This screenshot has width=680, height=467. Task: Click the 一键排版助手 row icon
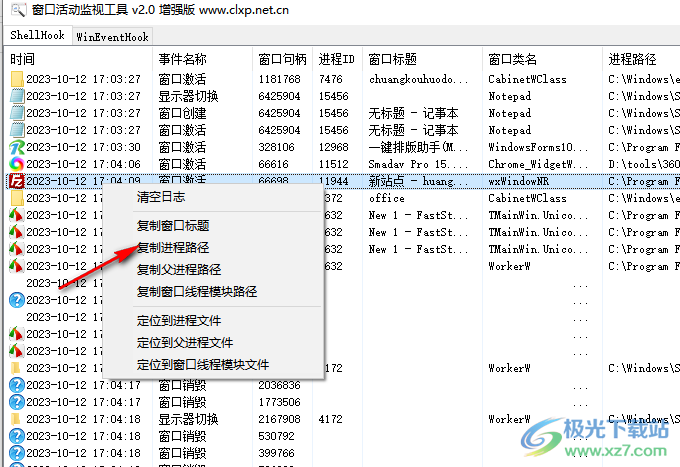(16, 147)
